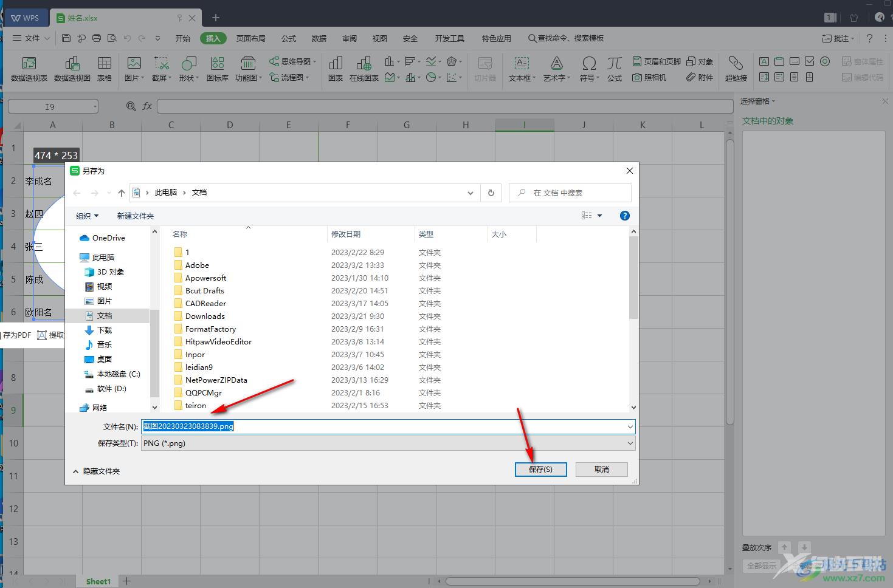Click 新建文件夹 in the dialog toolbar
Viewport: 893px width, 588px height.
point(135,216)
